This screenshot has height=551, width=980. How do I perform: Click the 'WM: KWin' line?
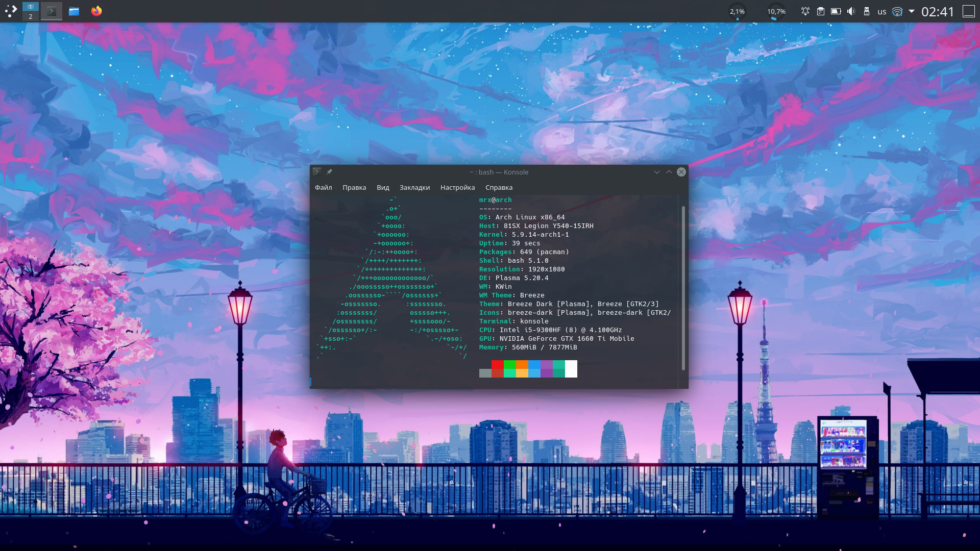[495, 287]
